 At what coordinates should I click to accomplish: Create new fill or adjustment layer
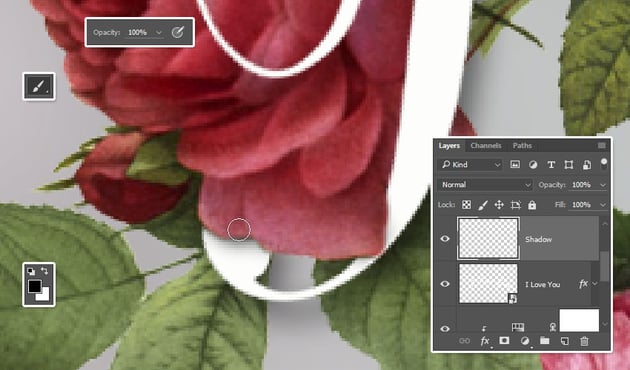[x=525, y=341]
